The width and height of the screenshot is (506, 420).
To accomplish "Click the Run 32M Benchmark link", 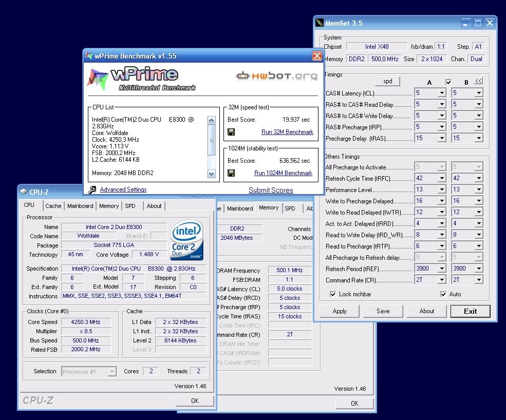I will pyautogui.click(x=287, y=132).
